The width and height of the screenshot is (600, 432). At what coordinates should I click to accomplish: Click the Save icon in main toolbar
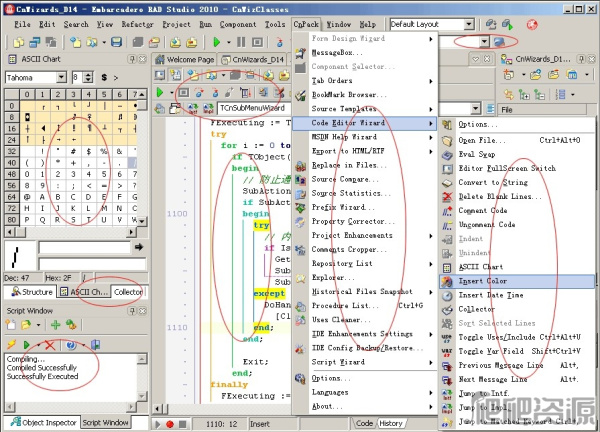pyautogui.click(x=117, y=42)
